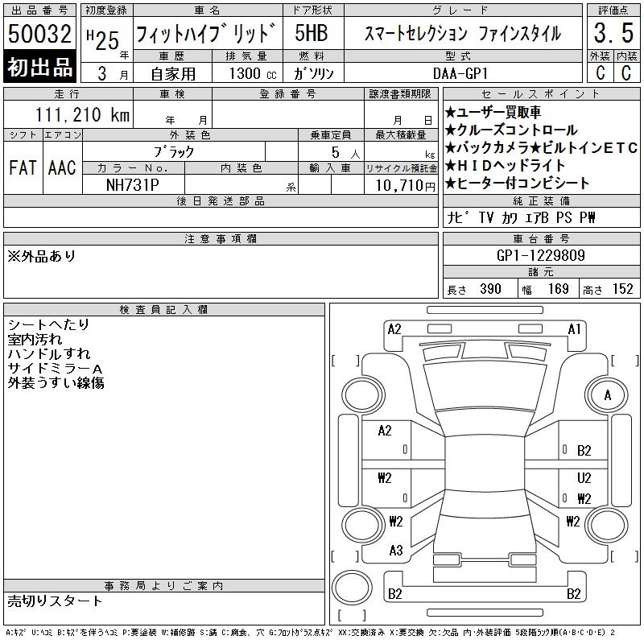644x644 pixels.
Task: Click overall score 3.5
Action: pos(613,33)
